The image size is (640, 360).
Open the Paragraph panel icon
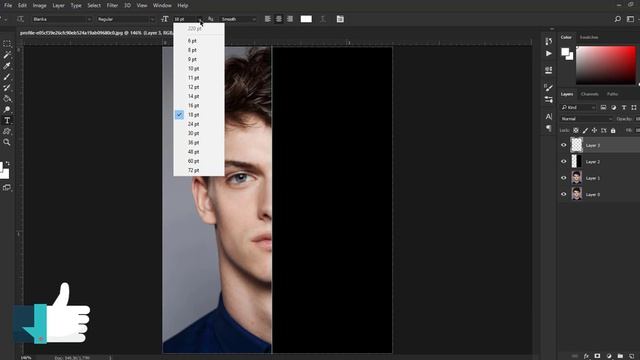[549, 128]
